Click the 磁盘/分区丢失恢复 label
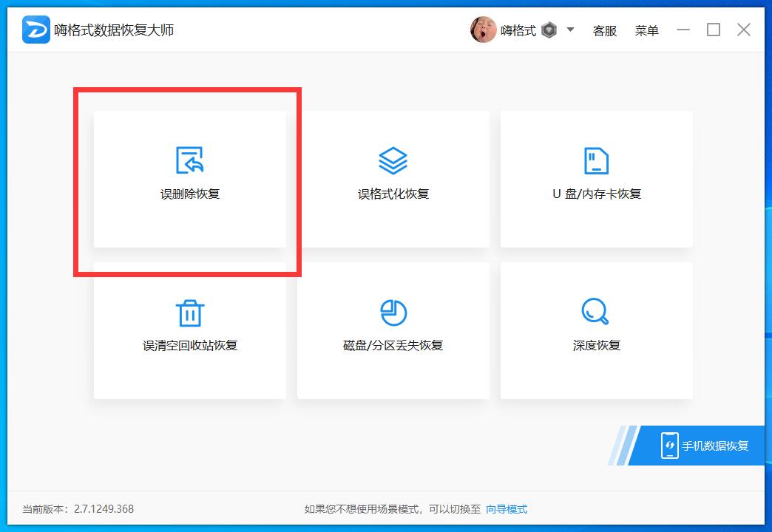 [393, 346]
